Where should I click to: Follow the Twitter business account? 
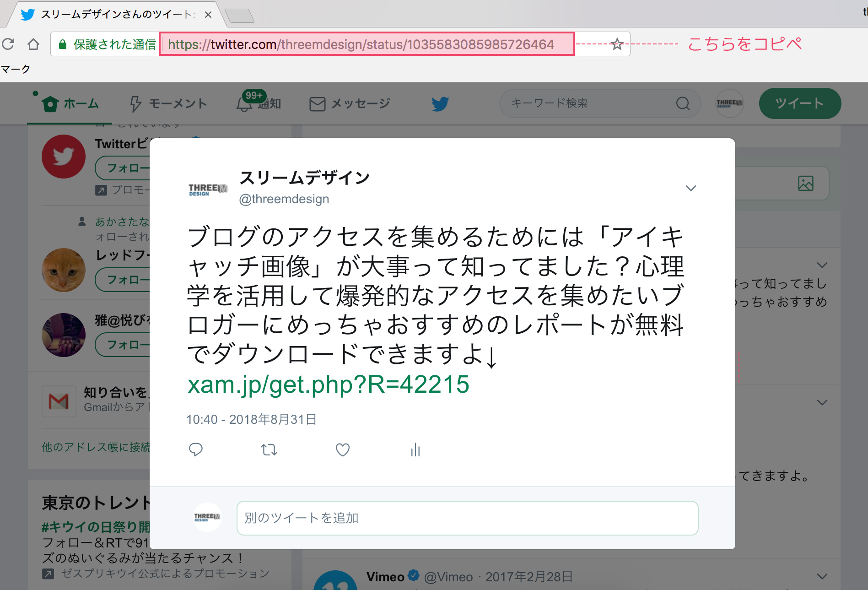(x=123, y=168)
